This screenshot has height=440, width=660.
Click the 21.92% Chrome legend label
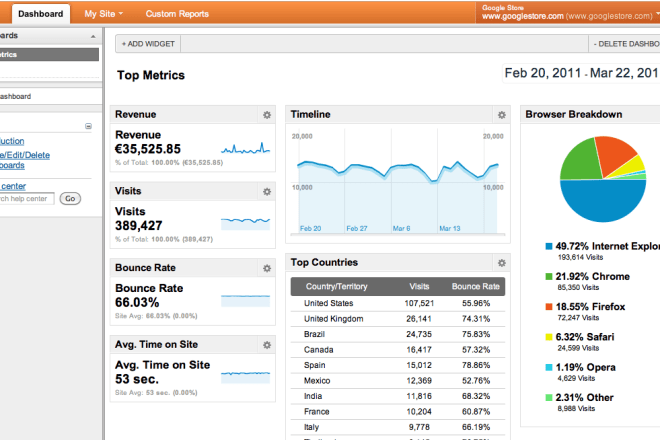point(593,277)
